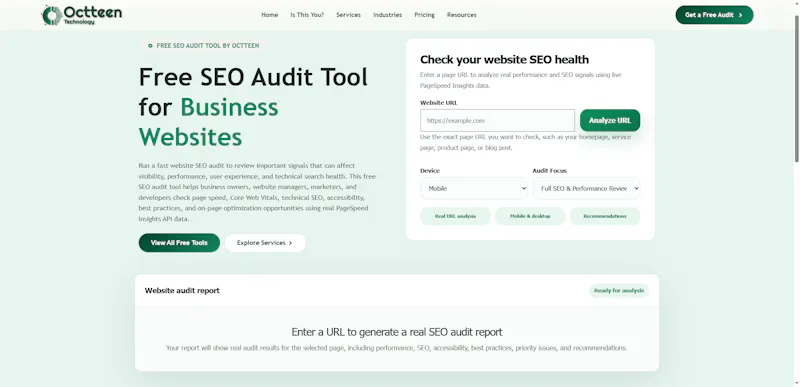Image resolution: width=800 pixels, height=387 pixels.
Task: Click the Website audit report heading
Action: coord(182,291)
